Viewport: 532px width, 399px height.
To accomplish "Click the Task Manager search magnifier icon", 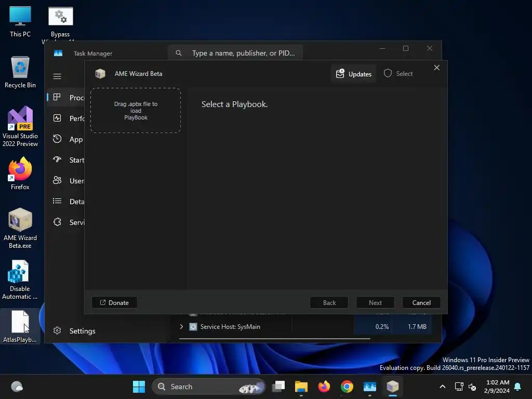I will point(179,53).
